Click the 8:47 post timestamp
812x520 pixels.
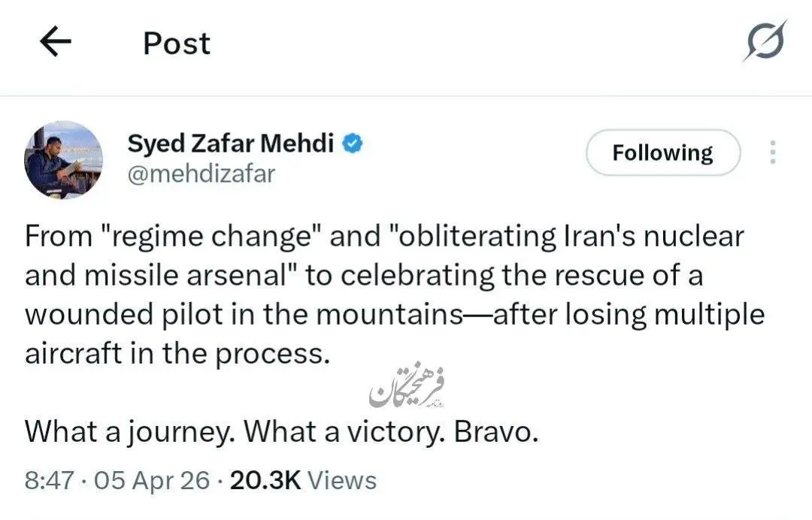pyautogui.click(x=49, y=480)
